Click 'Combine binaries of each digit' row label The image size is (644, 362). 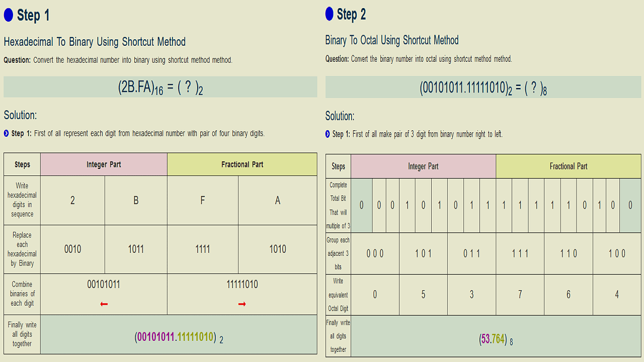click(x=22, y=294)
